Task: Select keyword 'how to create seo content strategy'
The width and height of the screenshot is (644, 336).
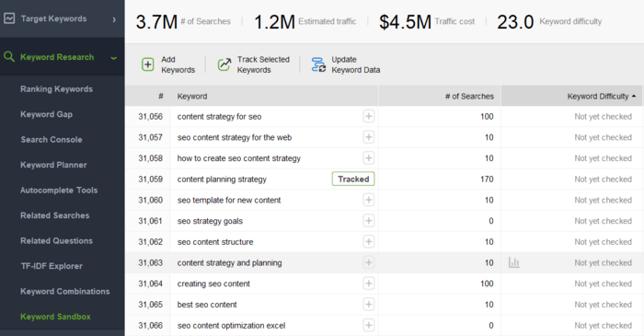Action: tap(238, 158)
